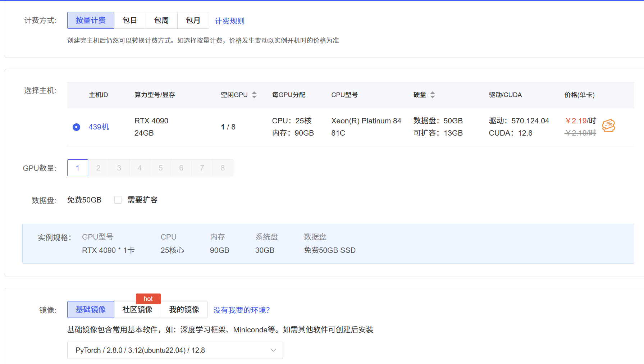This screenshot has width=644, height=364.
Task: Choose GPU quantity 2
Action: 98,168
